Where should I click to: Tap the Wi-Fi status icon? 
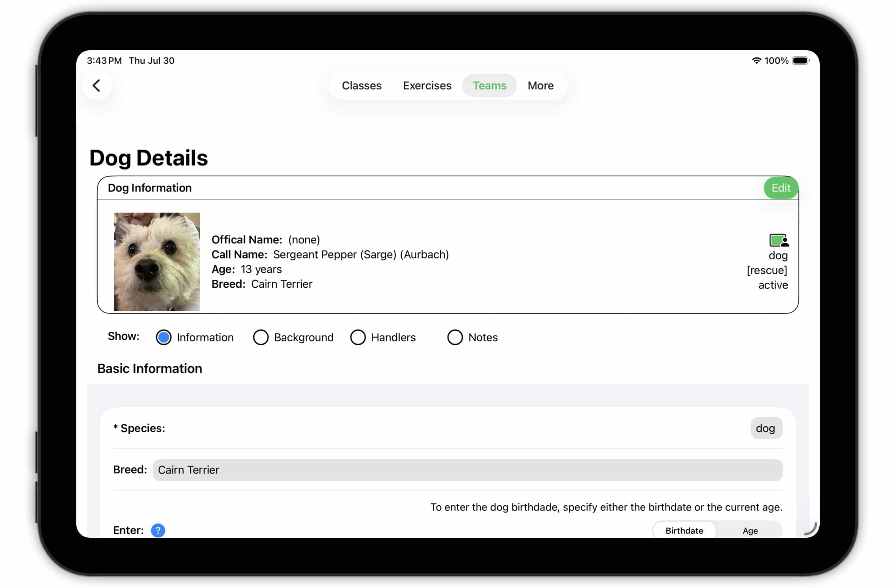tap(756, 60)
